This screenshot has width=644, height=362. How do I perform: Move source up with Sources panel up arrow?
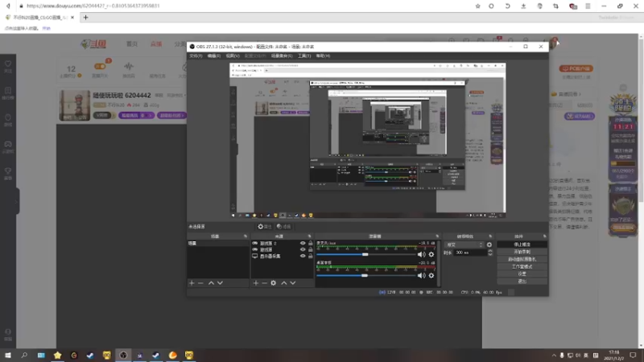point(284,283)
